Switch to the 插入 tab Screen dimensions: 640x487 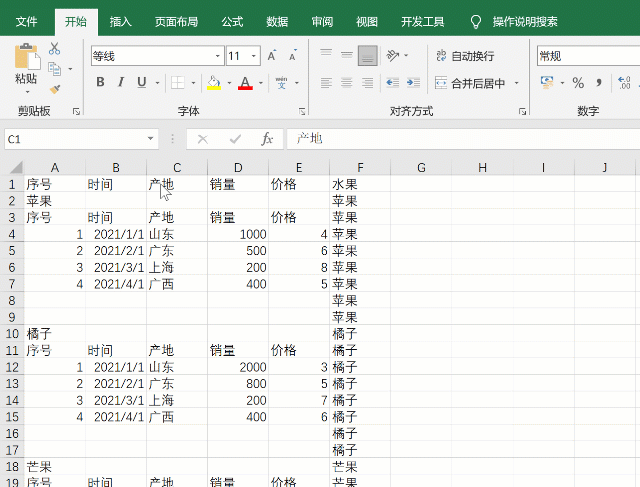120,22
